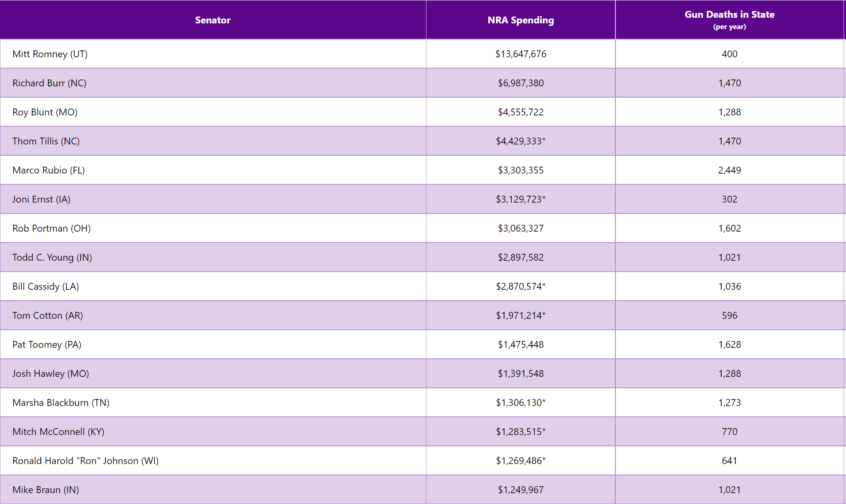Select the Ronald Harold "Ron" Johnson (WI) cell
Viewport: 846px width, 504px height.
pyautogui.click(x=86, y=461)
